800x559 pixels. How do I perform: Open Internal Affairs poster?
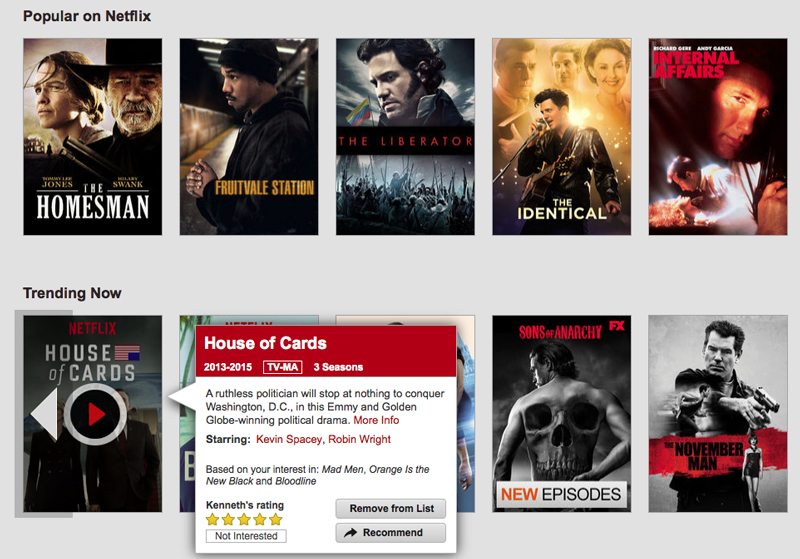718,137
